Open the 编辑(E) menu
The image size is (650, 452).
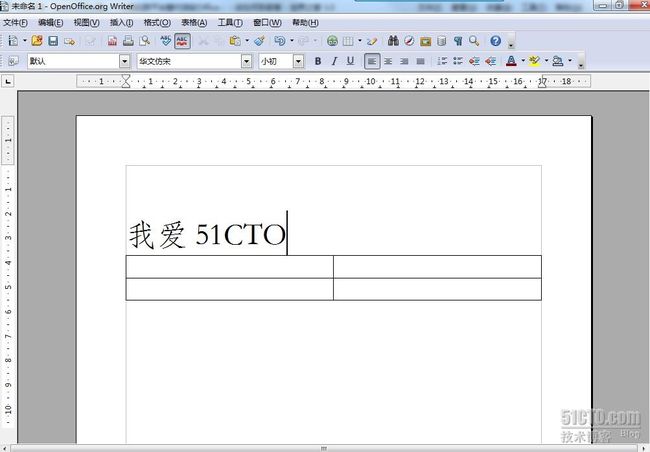click(51, 23)
